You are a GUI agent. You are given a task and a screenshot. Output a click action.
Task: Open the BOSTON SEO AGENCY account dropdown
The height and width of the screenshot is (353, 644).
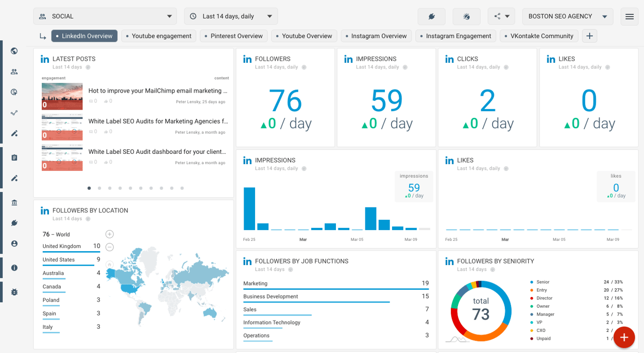pos(567,16)
